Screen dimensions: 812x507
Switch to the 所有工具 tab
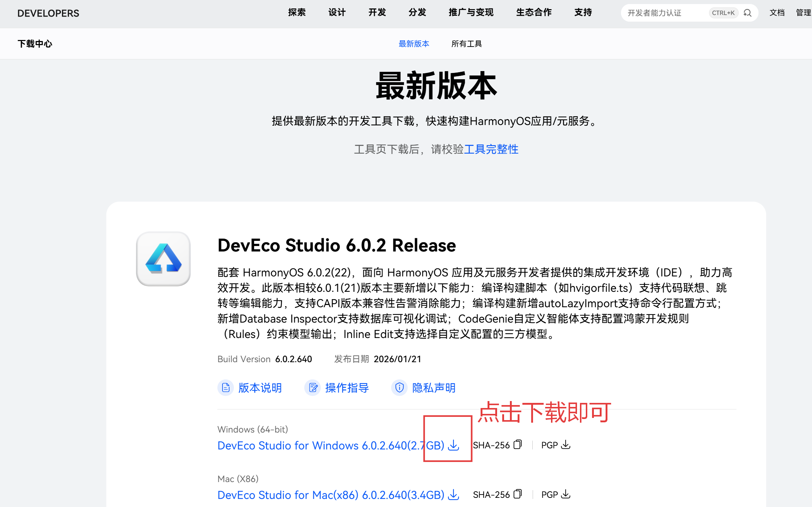(x=466, y=44)
